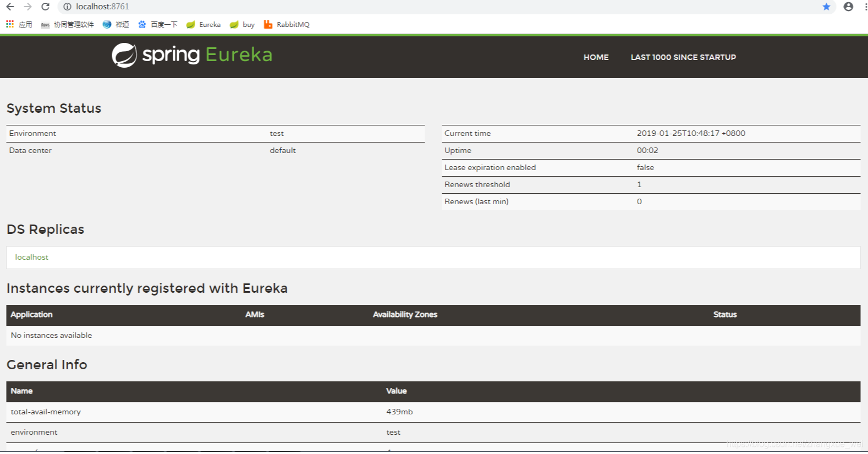
Task: Select the current time value 2019-01-25T10:48:17
Action: click(x=691, y=133)
